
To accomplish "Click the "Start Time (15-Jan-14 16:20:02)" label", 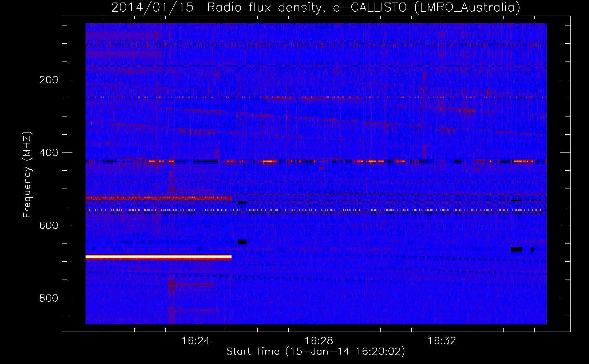I will tap(316, 352).
